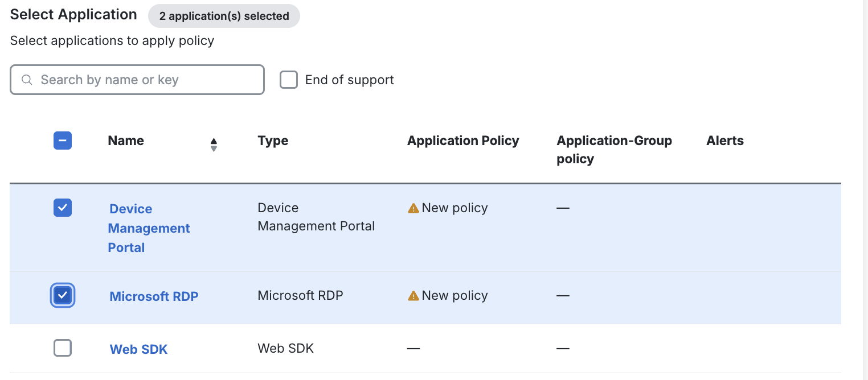
Task: Click the search magnifier icon
Action: click(27, 80)
